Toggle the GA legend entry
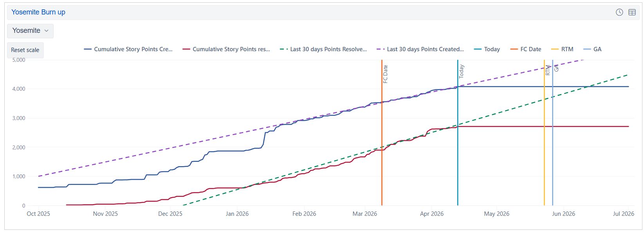Screen dimensions: 644x233 coord(597,49)
